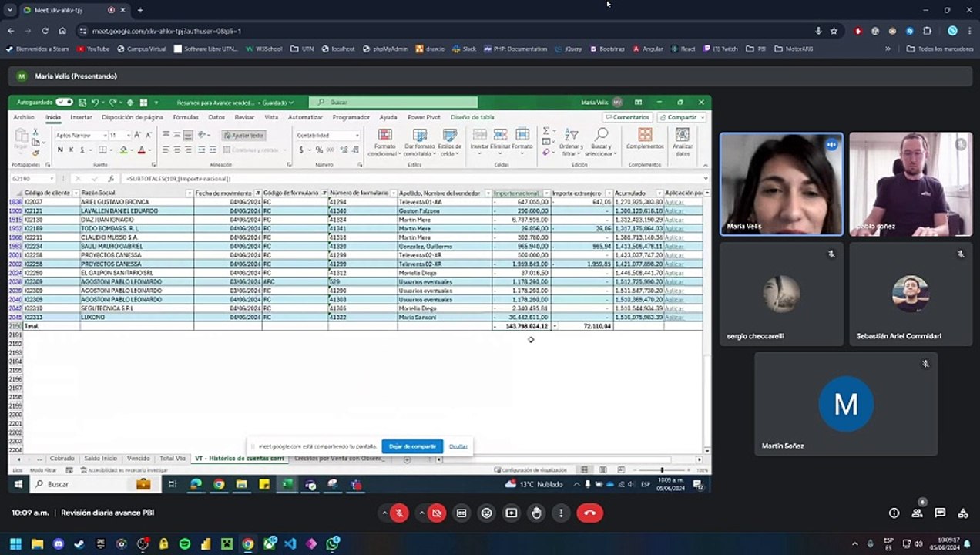The height and width of the screenshot is (555, 980).
Task: Click the Ocultar link in sharing bar
Action: [x=458, y=446]
